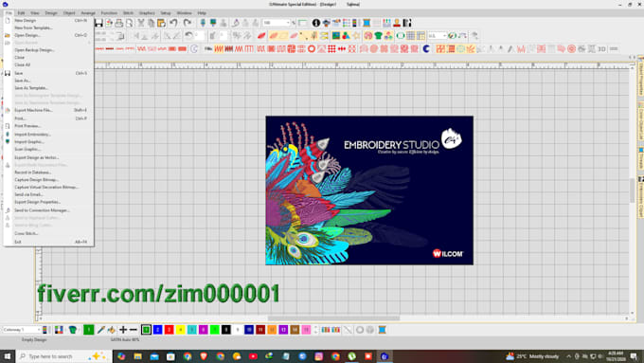Click the Windows Start button

(8, 356)
